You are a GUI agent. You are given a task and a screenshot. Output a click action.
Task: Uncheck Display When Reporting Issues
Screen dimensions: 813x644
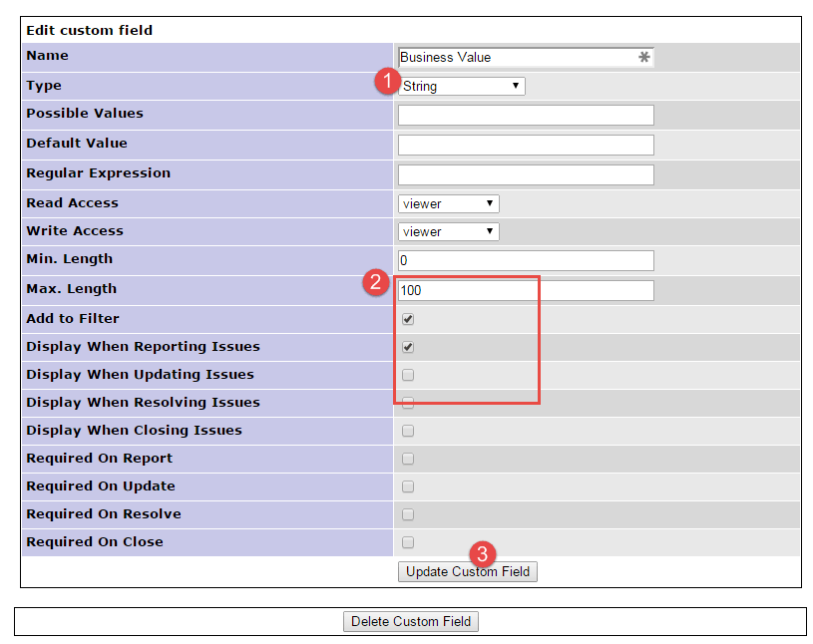click(408, 348)
